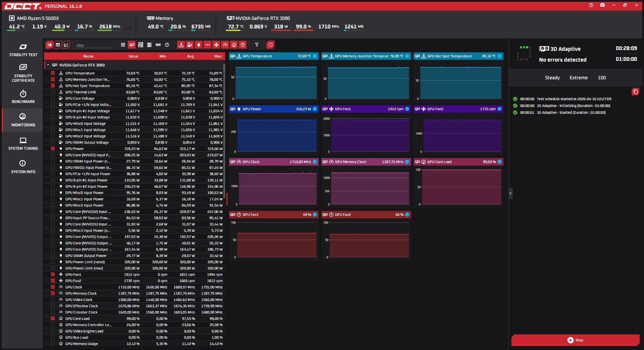Open the Stability Test section

pyautogui.click(x=23, y=50)
